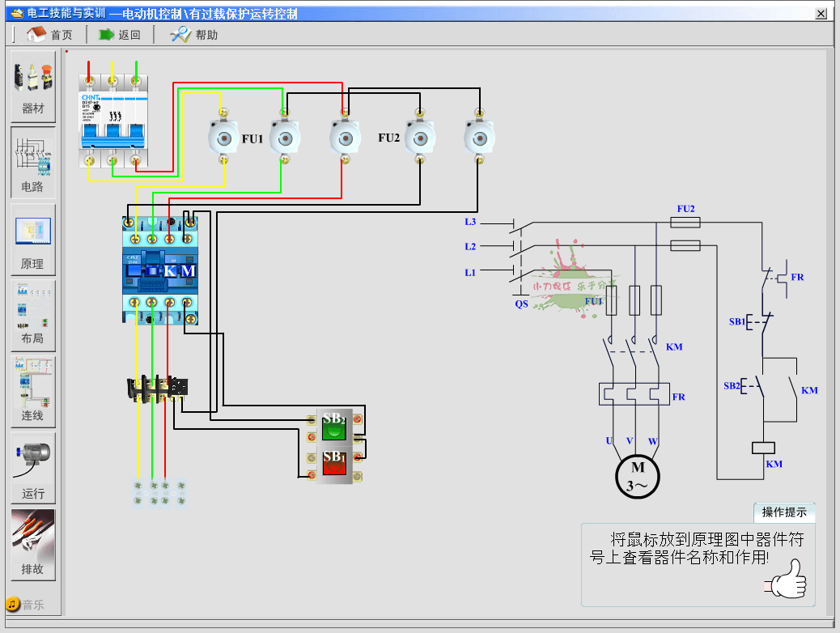840x633 pixels.
Task: Click the motor M symbol in schematic
Action: click(638, 476)
